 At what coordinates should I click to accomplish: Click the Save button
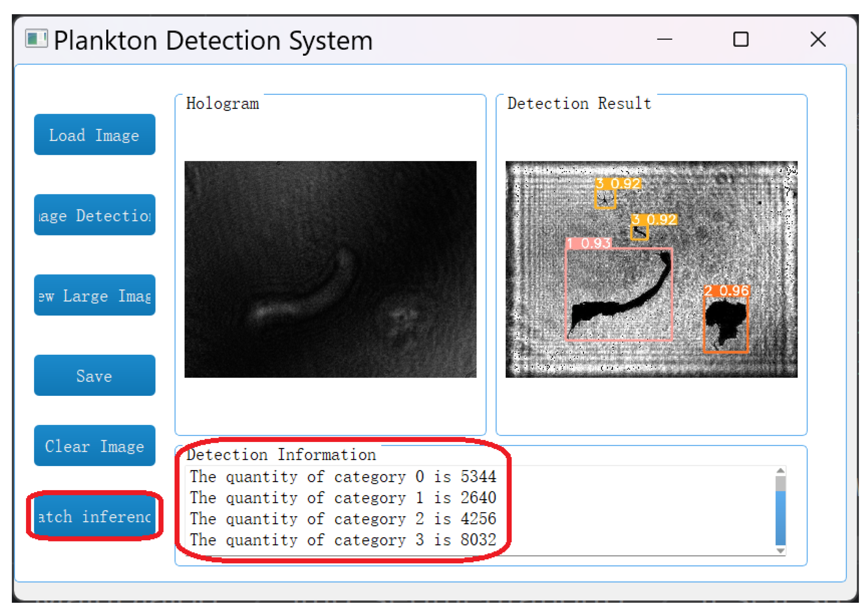coord(94,375)
